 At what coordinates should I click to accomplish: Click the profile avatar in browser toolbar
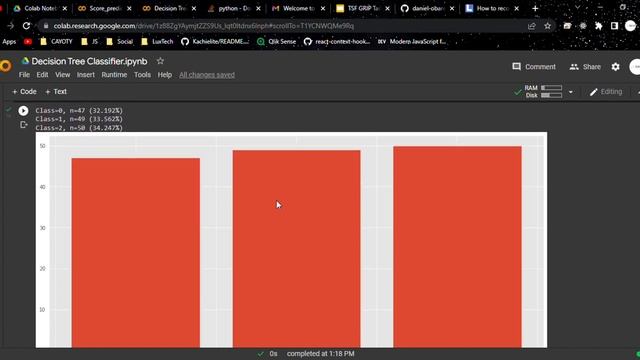point(631,26)
